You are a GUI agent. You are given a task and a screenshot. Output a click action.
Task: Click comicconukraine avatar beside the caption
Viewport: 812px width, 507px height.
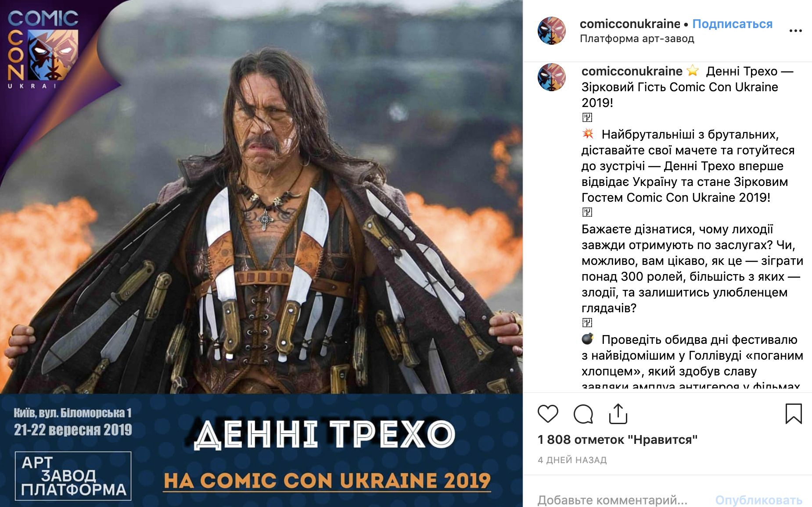pos(552,77)
